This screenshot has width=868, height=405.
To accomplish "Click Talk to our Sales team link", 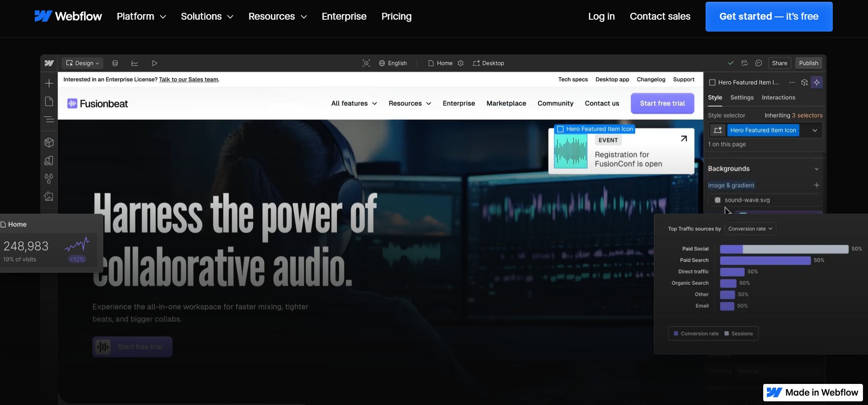I will [189, 80].
